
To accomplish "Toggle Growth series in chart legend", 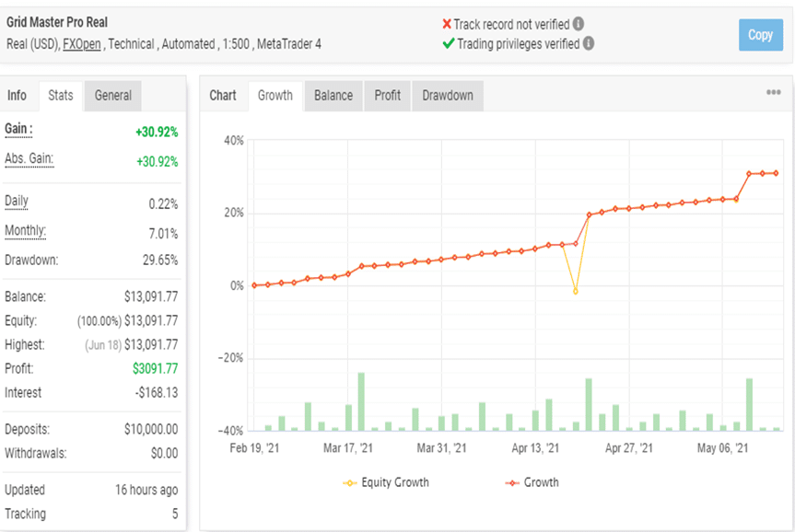I will click(x=532, y=482).
